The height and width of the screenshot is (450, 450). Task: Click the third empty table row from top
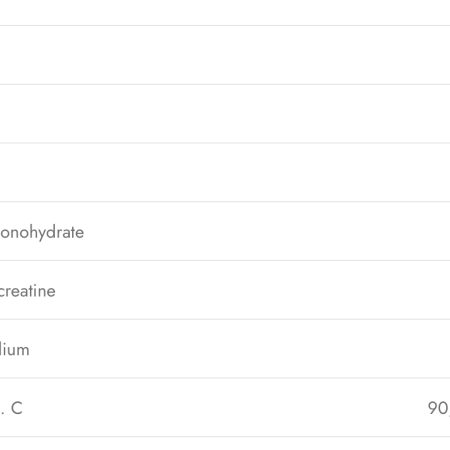225,114
